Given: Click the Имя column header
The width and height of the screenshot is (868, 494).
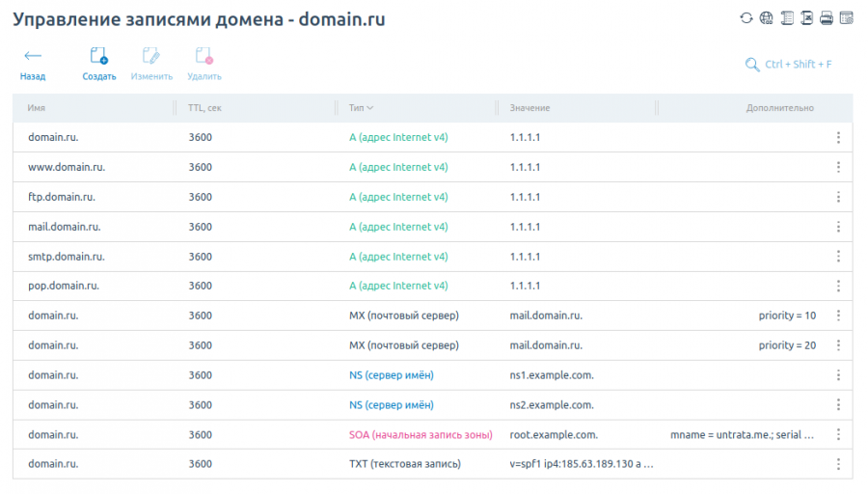Looking at the screenshot, I should tap(37, 108).
